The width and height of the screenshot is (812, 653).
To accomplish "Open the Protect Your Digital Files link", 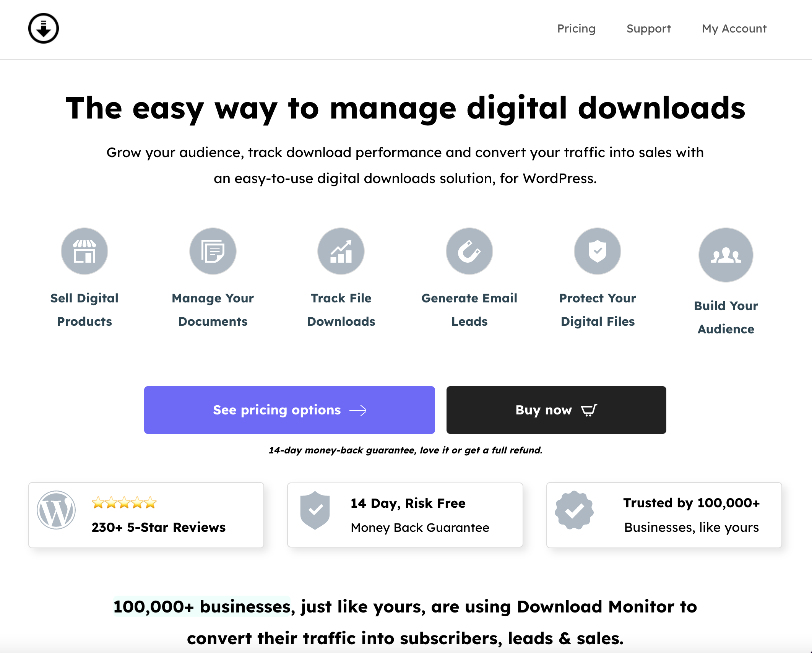I will click(598, 310).
